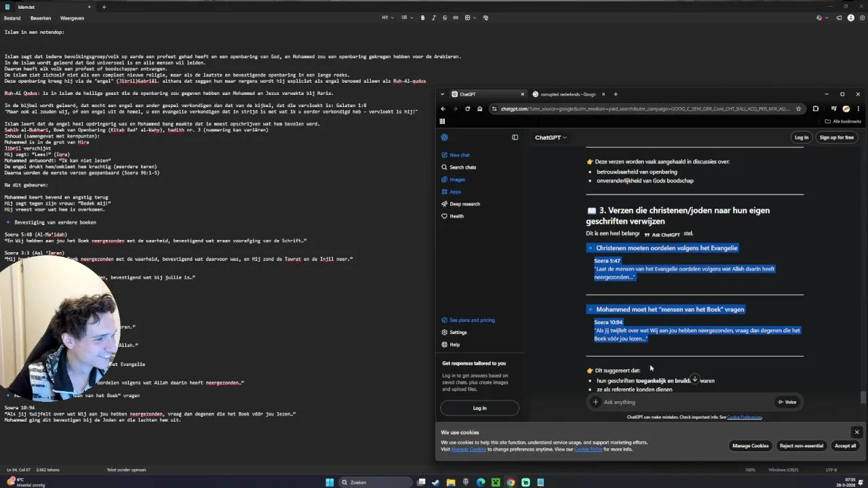Apply strikethrough formatting in Notepad
This screenshot has width=868, height=488.
(444, 18)
